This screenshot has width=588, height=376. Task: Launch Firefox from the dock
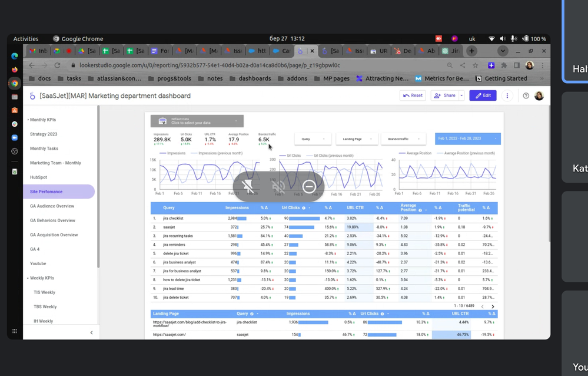15,70
